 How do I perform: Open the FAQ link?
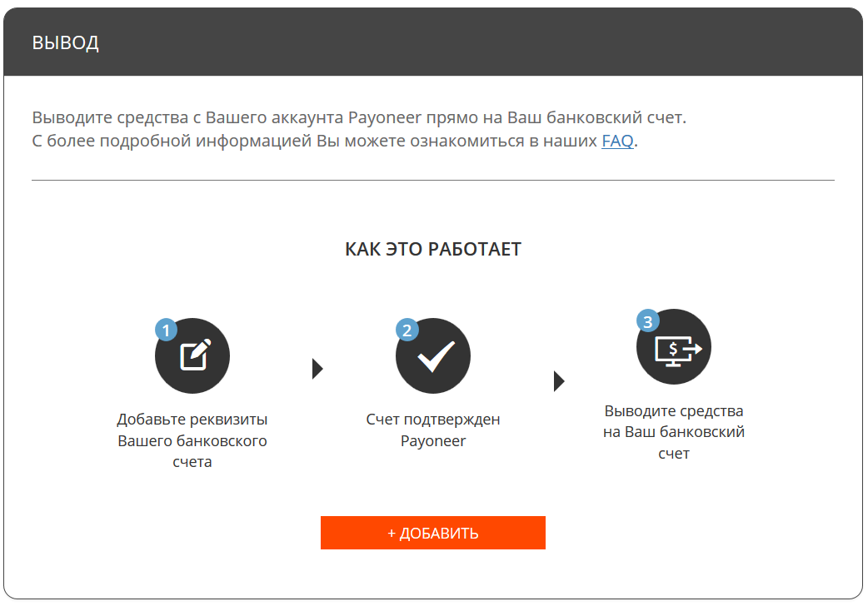point(617,141)
